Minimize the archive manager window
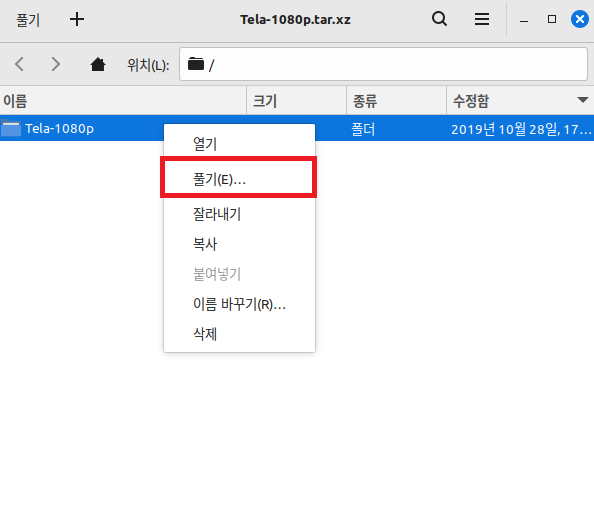This screenshot has height=519, width=594. pos(524,20)
